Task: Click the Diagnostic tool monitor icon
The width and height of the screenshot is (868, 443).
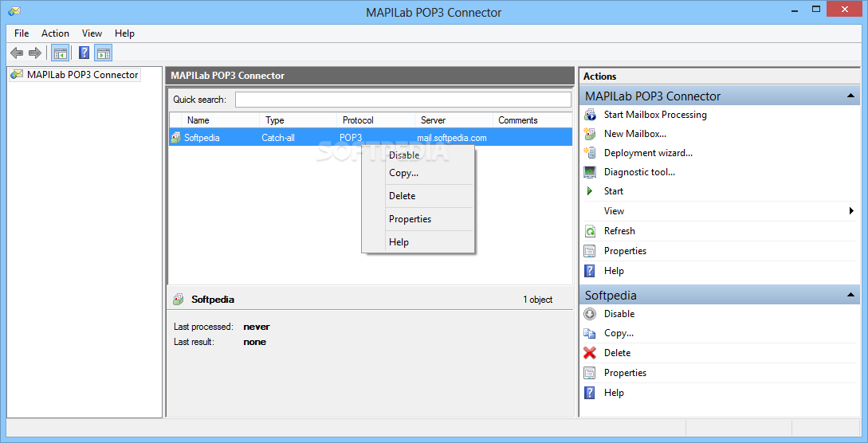Action: tap(590, 172)
